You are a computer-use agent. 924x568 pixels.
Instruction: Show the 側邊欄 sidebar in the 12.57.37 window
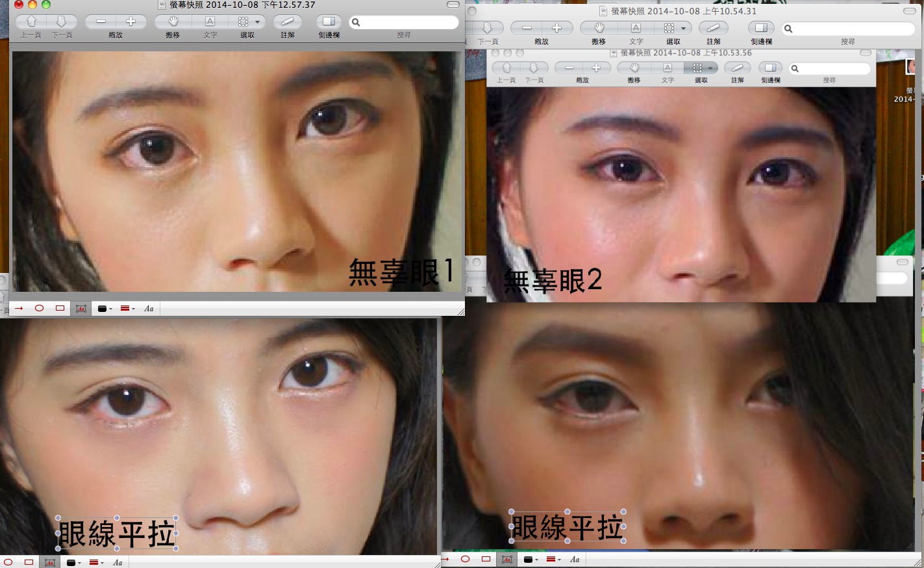(329, 21)
